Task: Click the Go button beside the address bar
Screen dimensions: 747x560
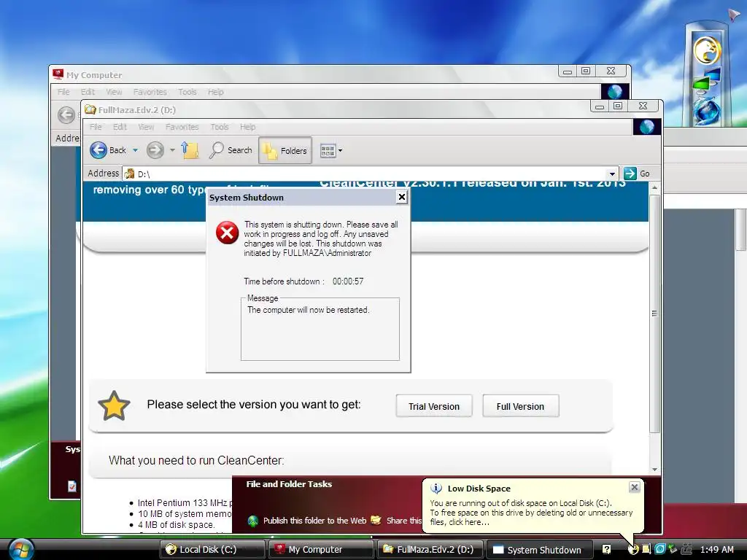Action: [x=637, y=174]
